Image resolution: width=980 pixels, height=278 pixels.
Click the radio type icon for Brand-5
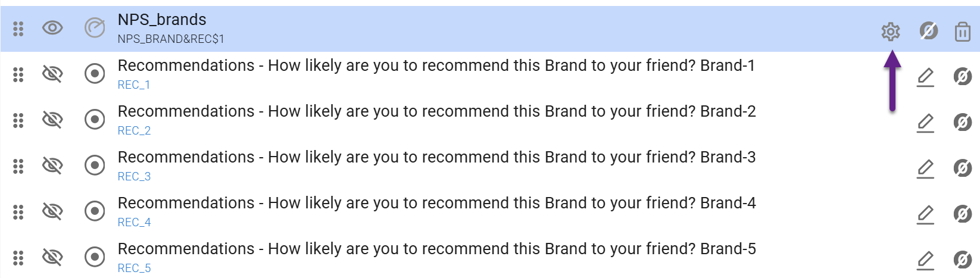[x=95, y=257]
